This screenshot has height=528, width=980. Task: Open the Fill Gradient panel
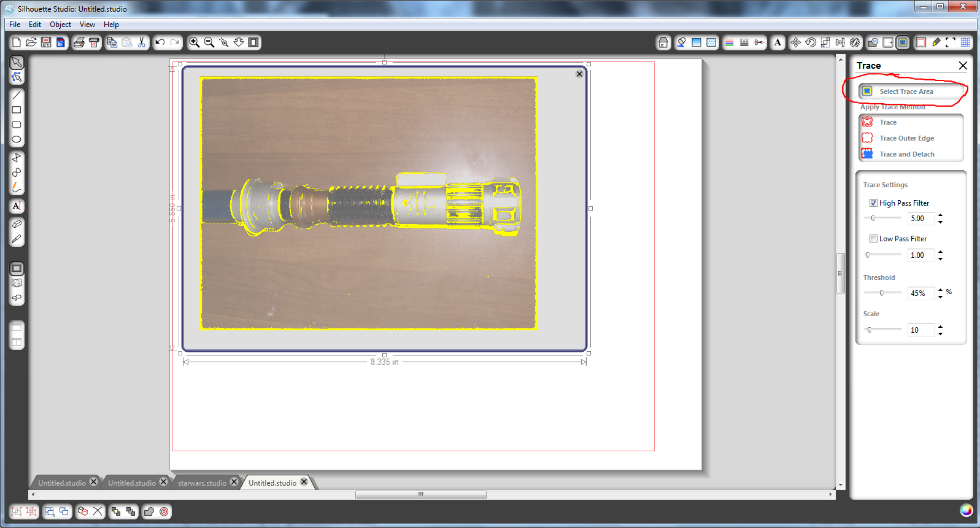[x=696, y=42]
